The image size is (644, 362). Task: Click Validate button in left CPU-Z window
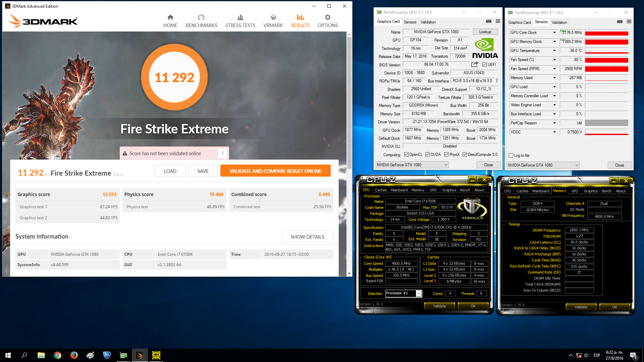pos(439,306)
